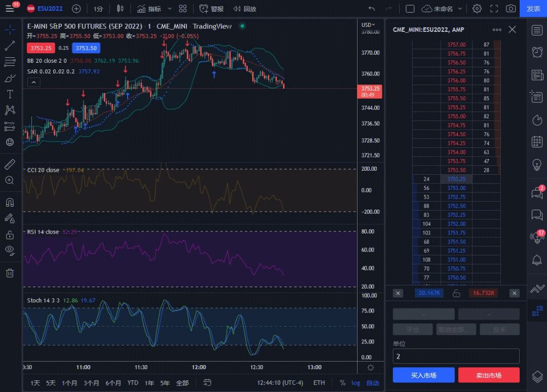Viewport: 547px width, 392px height.
Task: Take a chart snapshot with camera icon
Action: (511, 9)
